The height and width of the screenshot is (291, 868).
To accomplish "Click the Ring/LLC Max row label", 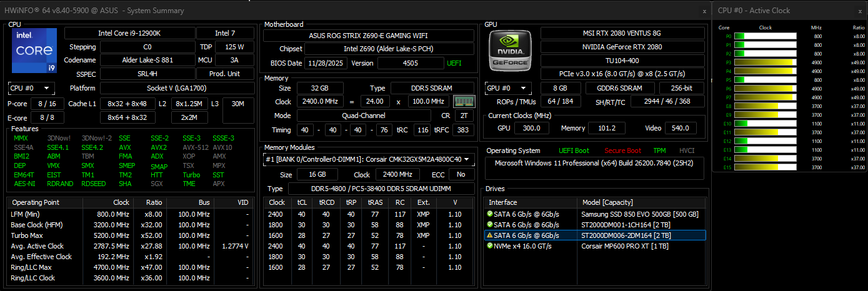I will click(x=31, y=267).
